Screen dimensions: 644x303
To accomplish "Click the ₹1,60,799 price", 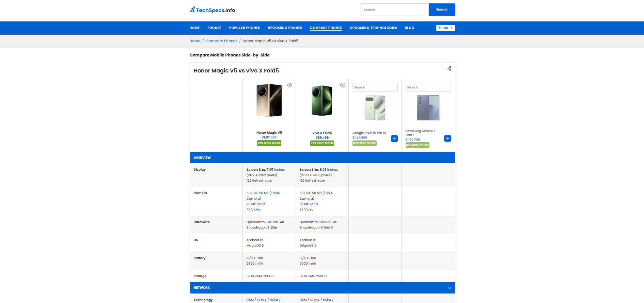I will pyautogui.click(x=412, y=140).
